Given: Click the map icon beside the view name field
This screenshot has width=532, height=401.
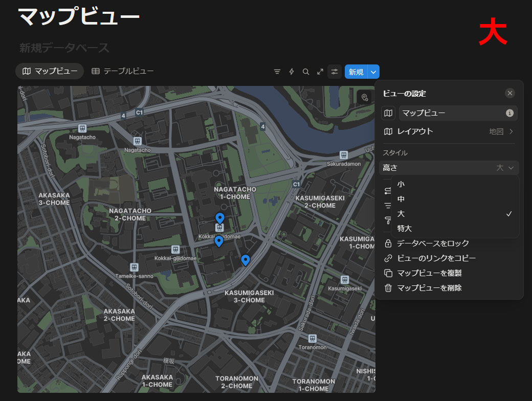Looking at the screenshot, I should coord(389,113).
